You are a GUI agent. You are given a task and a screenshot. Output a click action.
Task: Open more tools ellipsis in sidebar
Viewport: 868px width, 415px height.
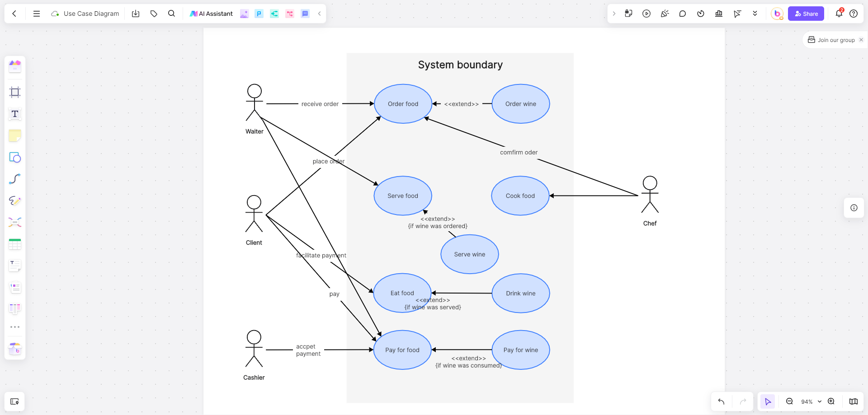point(15,327)
